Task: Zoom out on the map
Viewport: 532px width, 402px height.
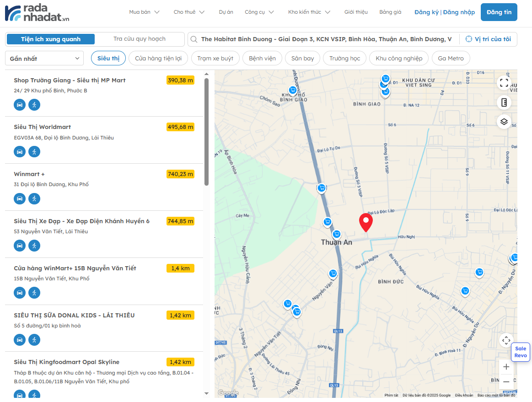Action: tap(506, 381)
